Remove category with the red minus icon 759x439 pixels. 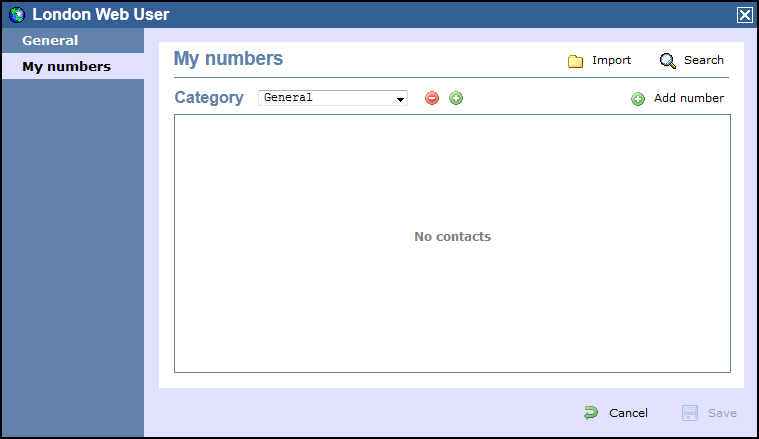pos(432,98)
